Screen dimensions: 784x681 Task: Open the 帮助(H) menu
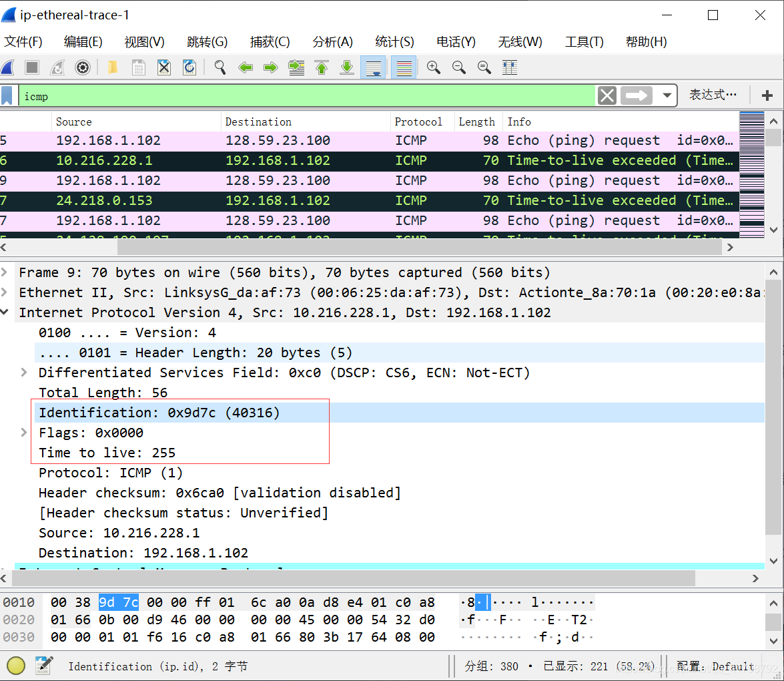pyautogui.click(x=646, y=41)
